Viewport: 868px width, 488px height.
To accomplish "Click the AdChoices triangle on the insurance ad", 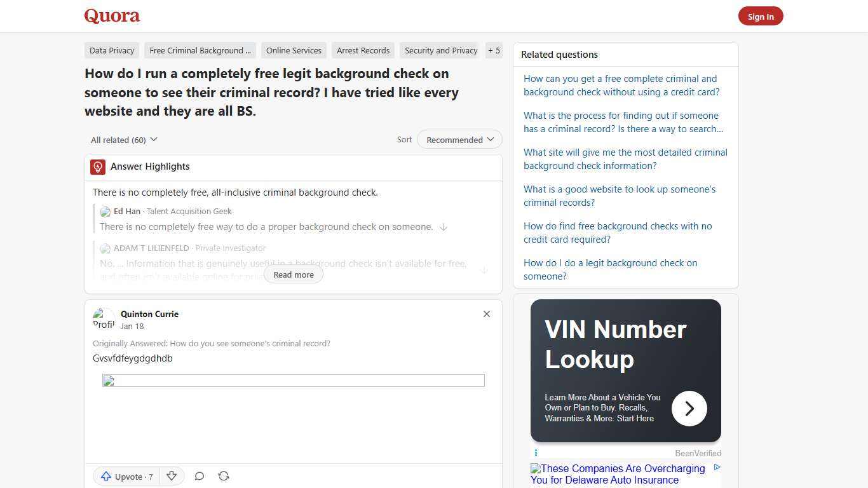I will pos(717,466).
